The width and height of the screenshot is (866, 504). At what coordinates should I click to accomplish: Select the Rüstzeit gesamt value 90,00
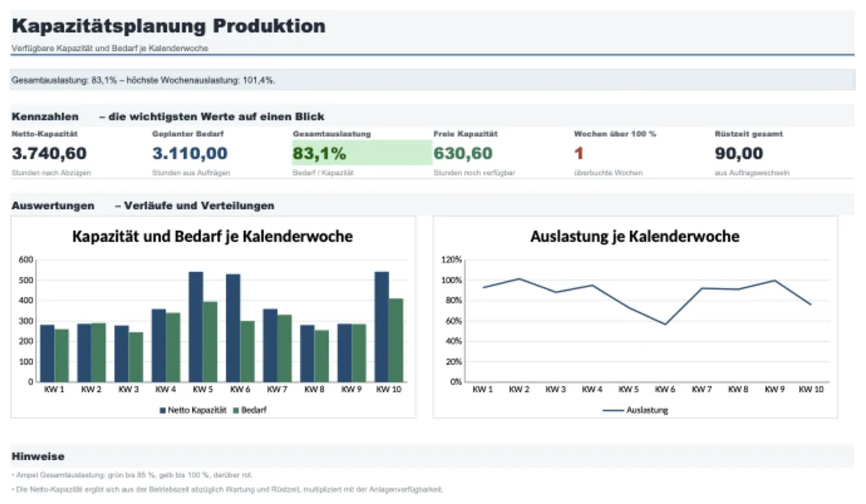tap(738, 153)
